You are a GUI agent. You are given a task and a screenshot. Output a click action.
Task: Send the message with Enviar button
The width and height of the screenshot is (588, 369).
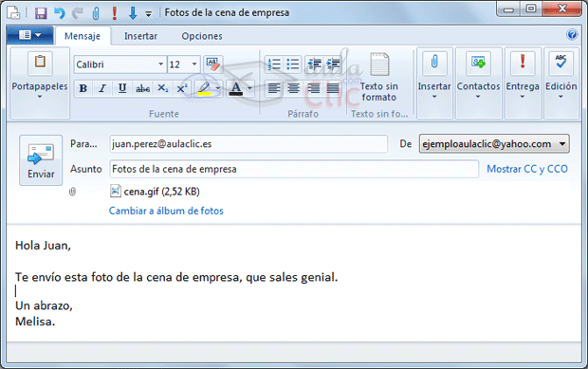point(41,160)
